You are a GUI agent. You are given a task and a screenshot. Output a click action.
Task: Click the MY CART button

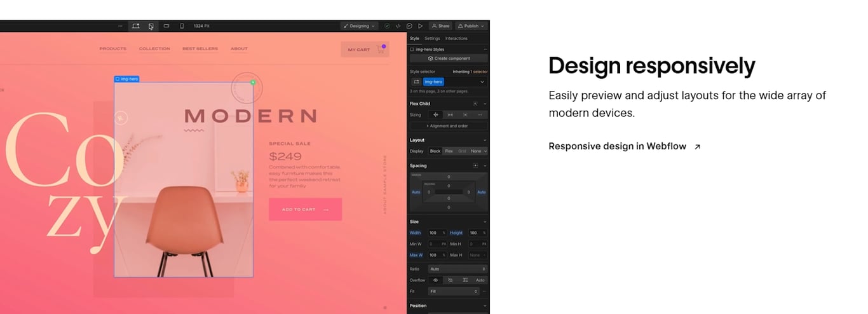[x=365, y=49]
